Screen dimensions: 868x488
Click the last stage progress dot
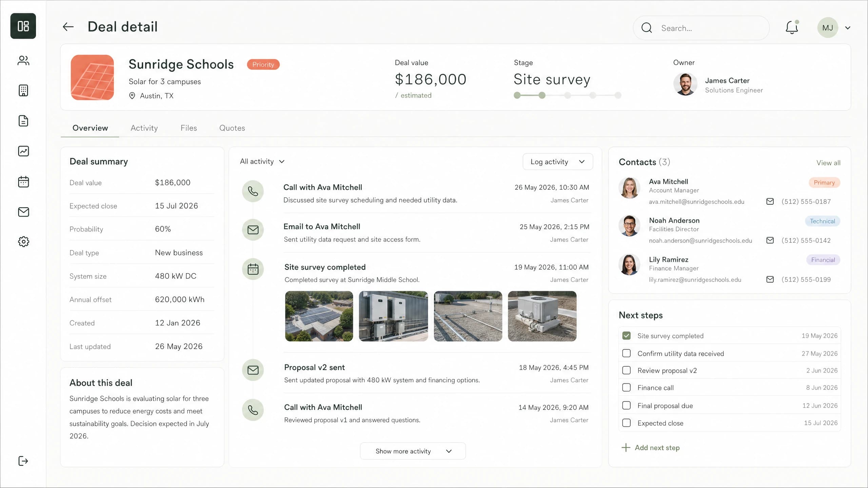pos(618,95)
